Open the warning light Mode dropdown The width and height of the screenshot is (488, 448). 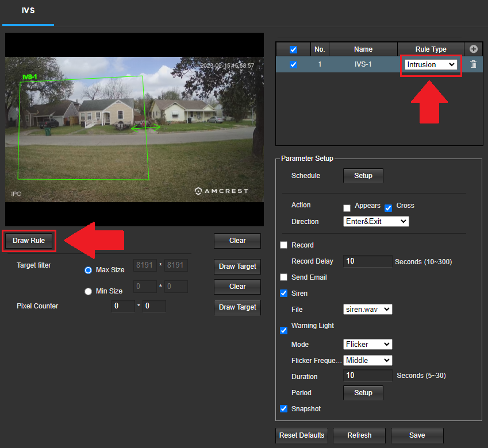(367, 344)
